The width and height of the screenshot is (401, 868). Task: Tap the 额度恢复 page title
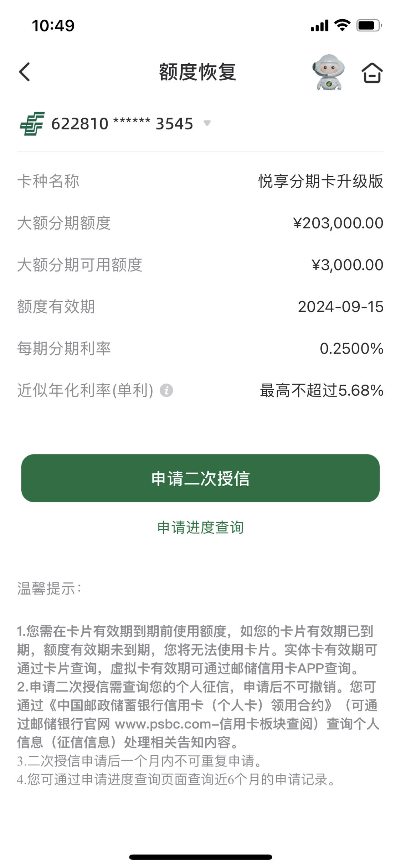[x=197, y=72]
